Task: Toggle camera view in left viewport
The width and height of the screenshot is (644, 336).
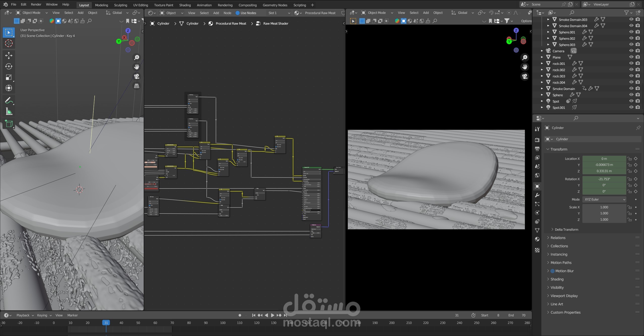Action: pyautogui.click(x=137, y=76)
